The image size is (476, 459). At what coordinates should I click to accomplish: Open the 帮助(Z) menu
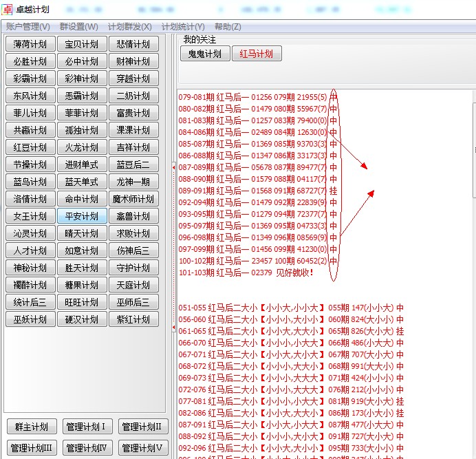(228, 27)
